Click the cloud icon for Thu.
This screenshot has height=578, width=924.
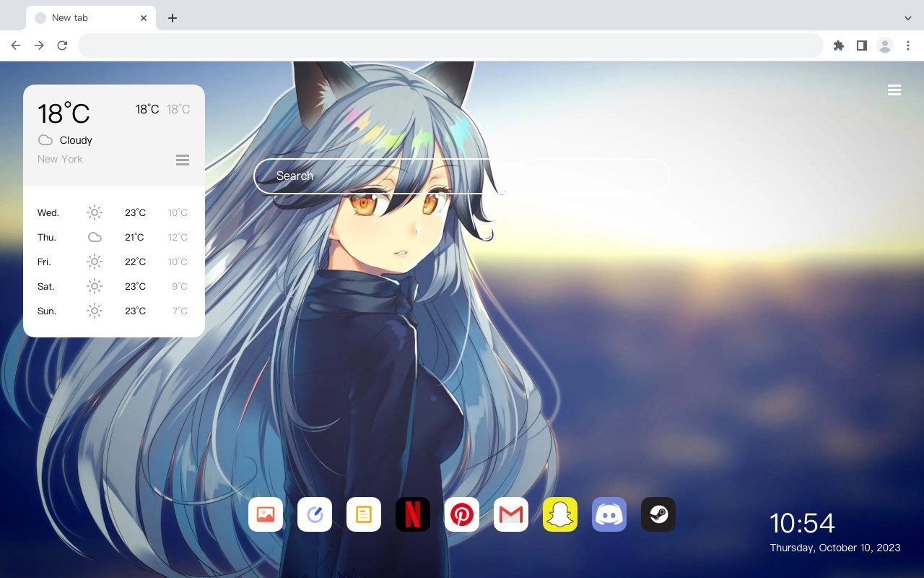[95, 237]
